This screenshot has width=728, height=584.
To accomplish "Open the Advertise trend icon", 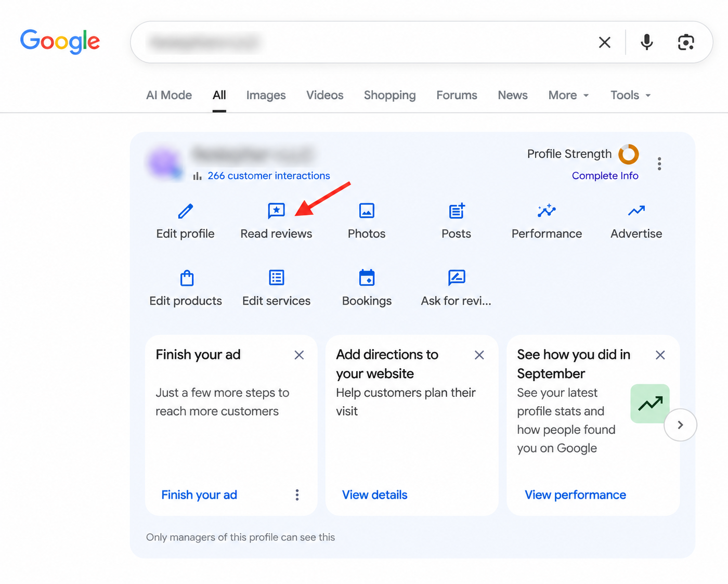I will (x=636, y=211).
